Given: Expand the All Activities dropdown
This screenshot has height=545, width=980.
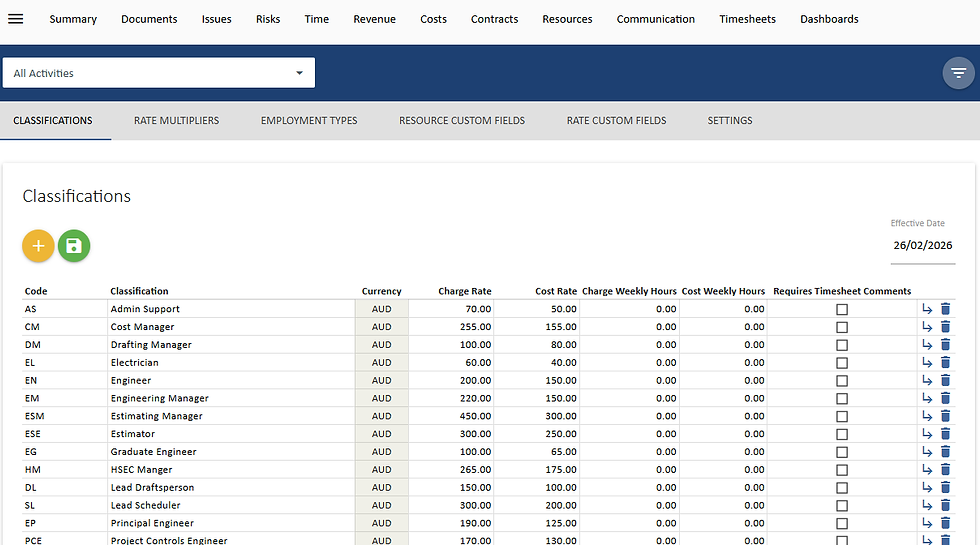Looking at the screenshot, I should 159,73.
